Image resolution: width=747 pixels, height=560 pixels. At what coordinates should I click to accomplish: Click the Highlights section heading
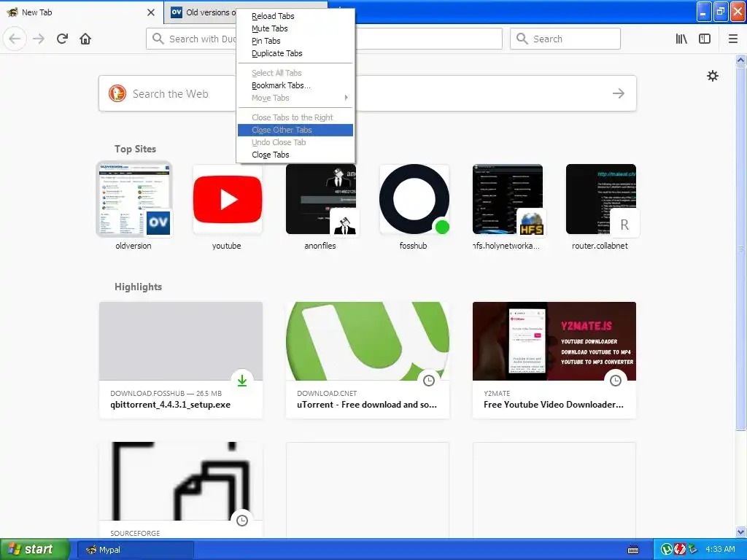(138, 287)
